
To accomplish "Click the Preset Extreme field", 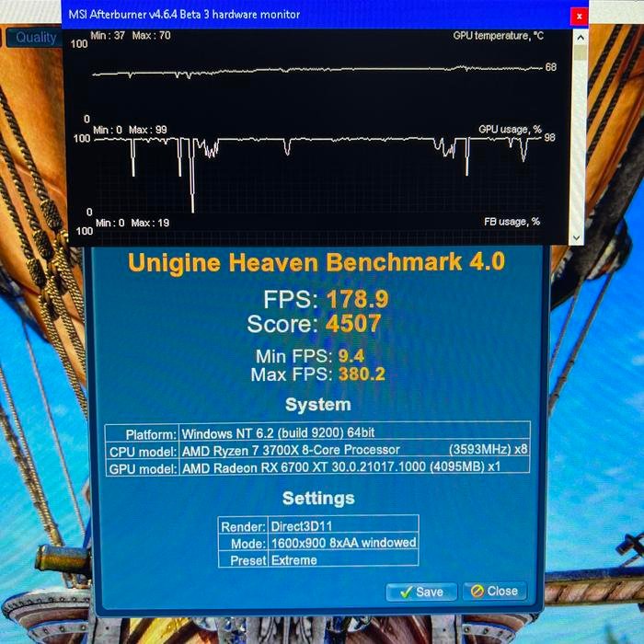I will point(342,559).
